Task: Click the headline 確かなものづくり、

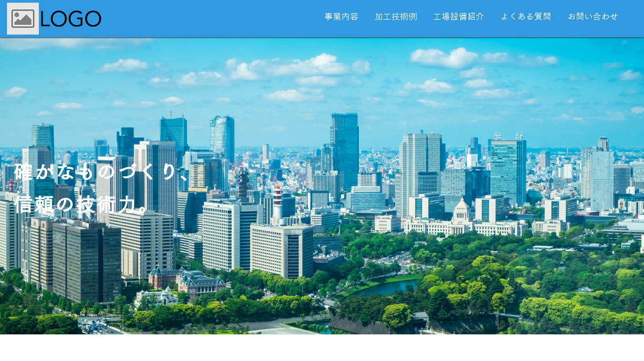Action: click(101, 171)
